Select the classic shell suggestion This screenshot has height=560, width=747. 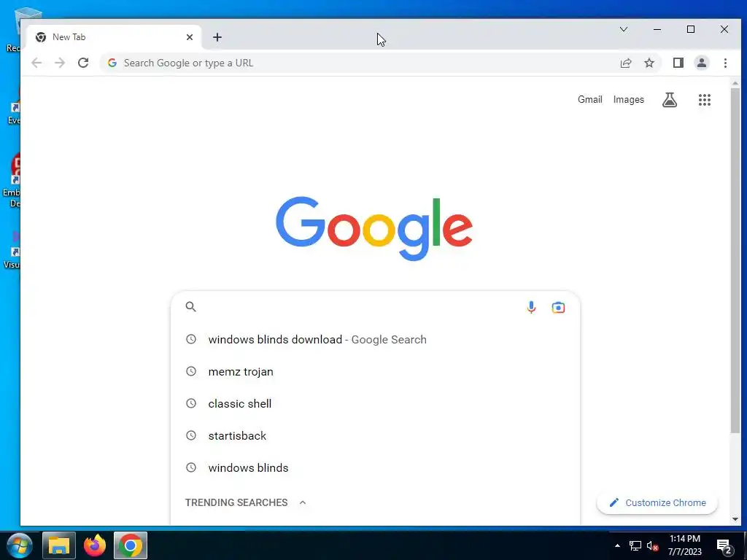click(x=376, y=403)
